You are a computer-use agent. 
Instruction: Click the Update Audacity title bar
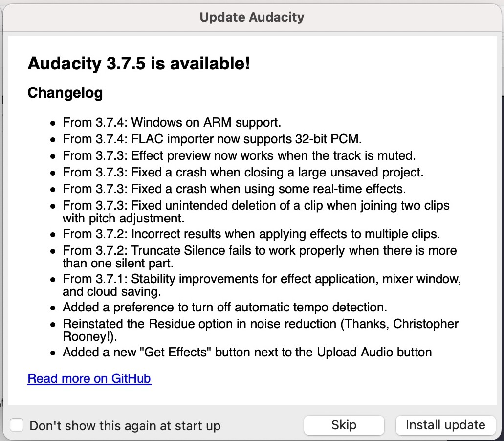(x=252, y=18)
